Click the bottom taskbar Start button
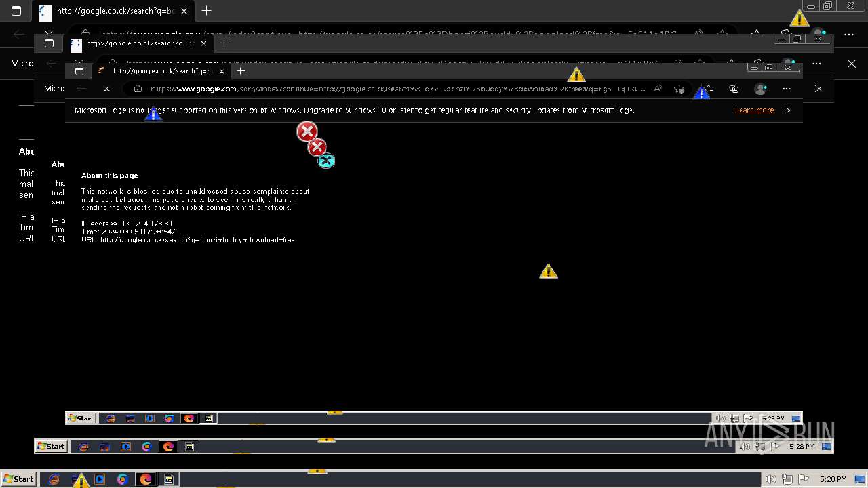 point(18,479)
